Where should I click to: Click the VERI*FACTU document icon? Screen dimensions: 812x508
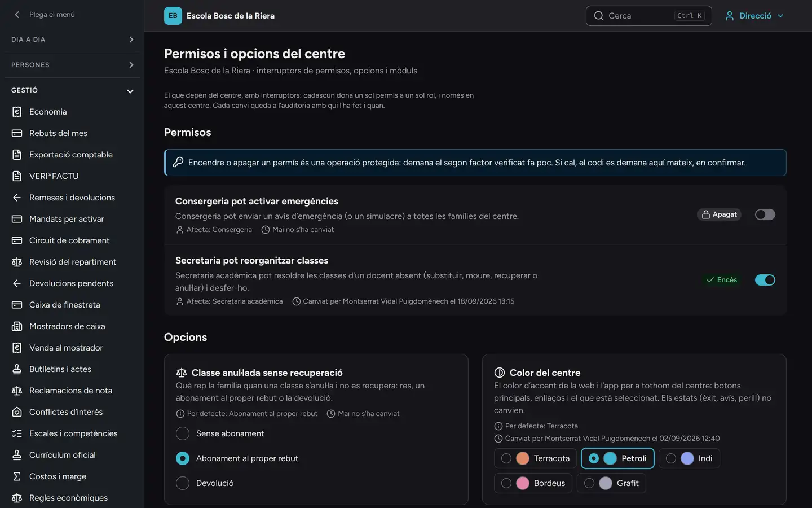pos(17,176)
